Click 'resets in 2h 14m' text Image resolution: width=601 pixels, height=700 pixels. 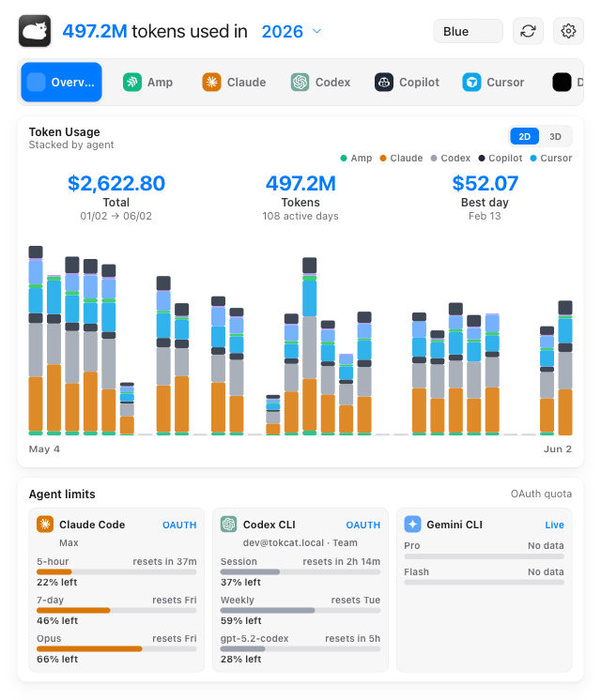342,562
